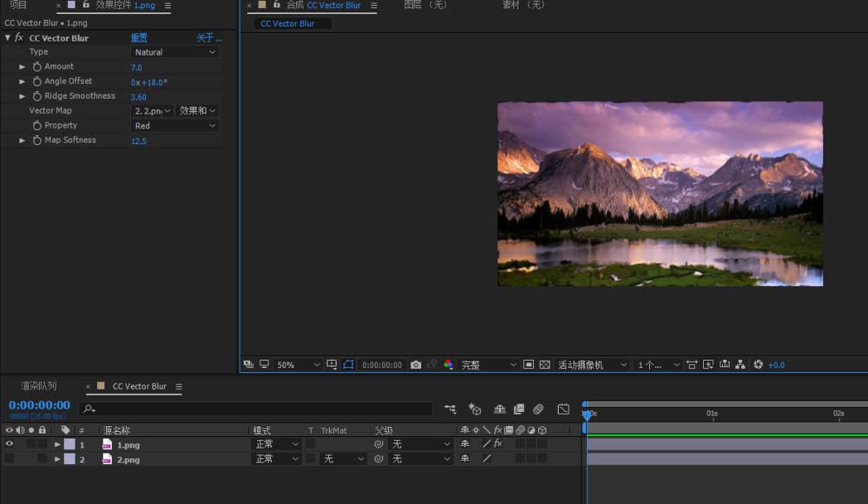Expand the Ridge Smoothness property triangle
Viewport: 868px width, 504px height.
coord(23,96)
